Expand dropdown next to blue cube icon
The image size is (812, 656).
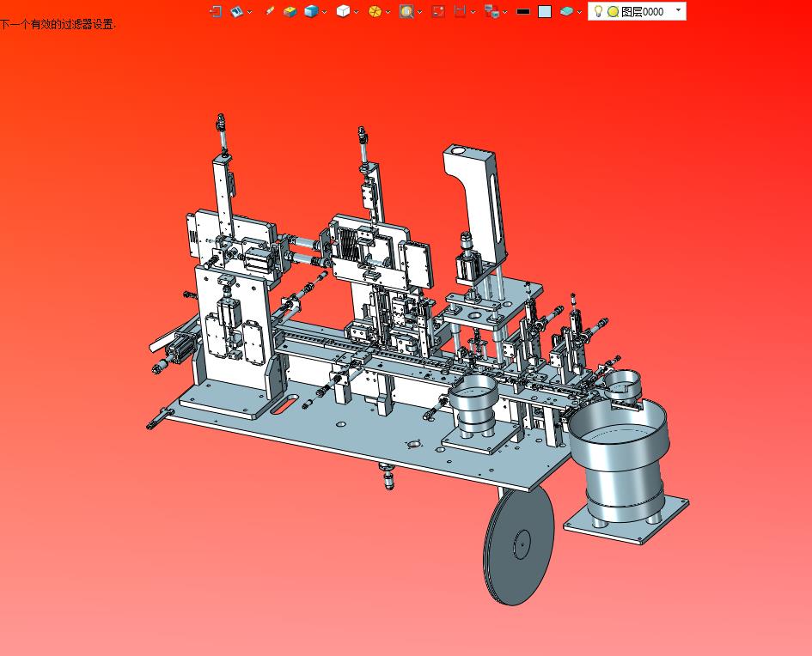pos(324,11)
